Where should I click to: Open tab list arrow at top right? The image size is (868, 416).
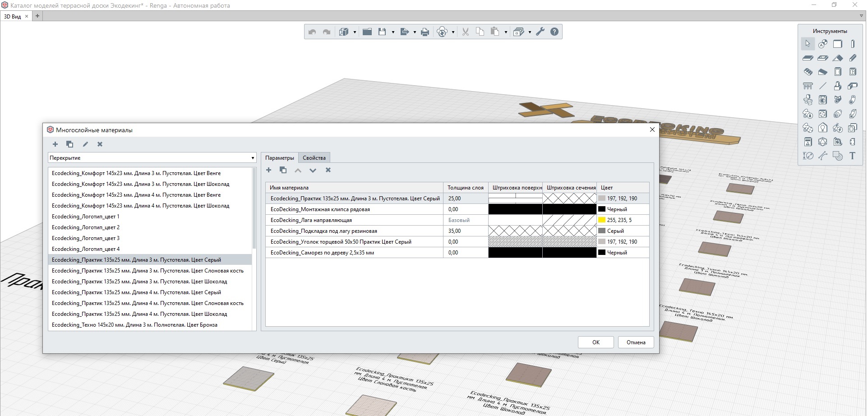click(x=861, y=16)
